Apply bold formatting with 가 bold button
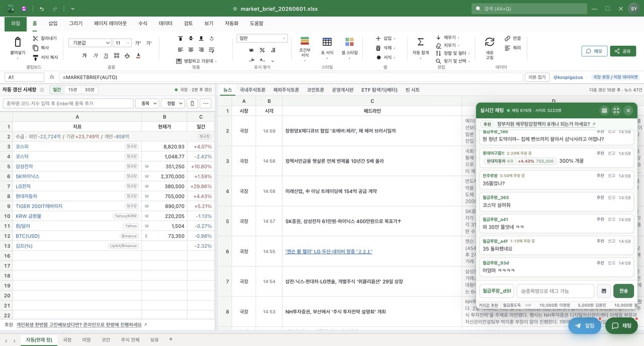This screenshot has height=346, width=644. [x=84, y=55]
